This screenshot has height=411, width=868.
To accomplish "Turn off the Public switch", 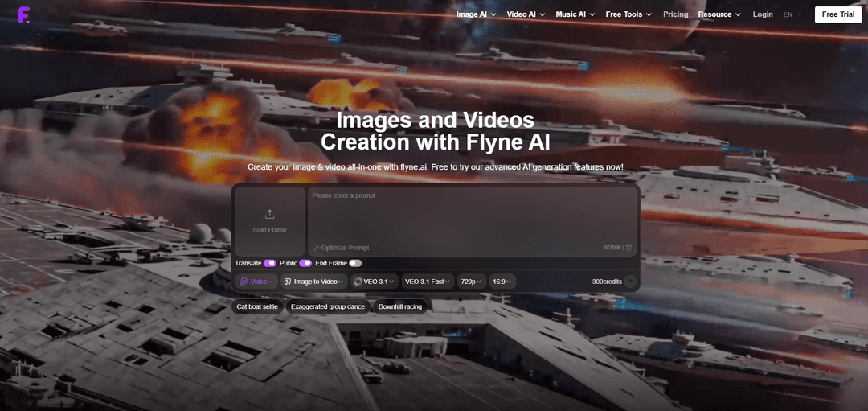I will [x=305, y=263].
